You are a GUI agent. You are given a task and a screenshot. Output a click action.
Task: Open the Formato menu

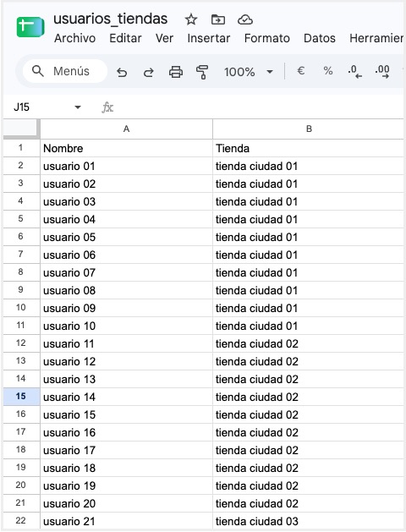click(267, 38)
